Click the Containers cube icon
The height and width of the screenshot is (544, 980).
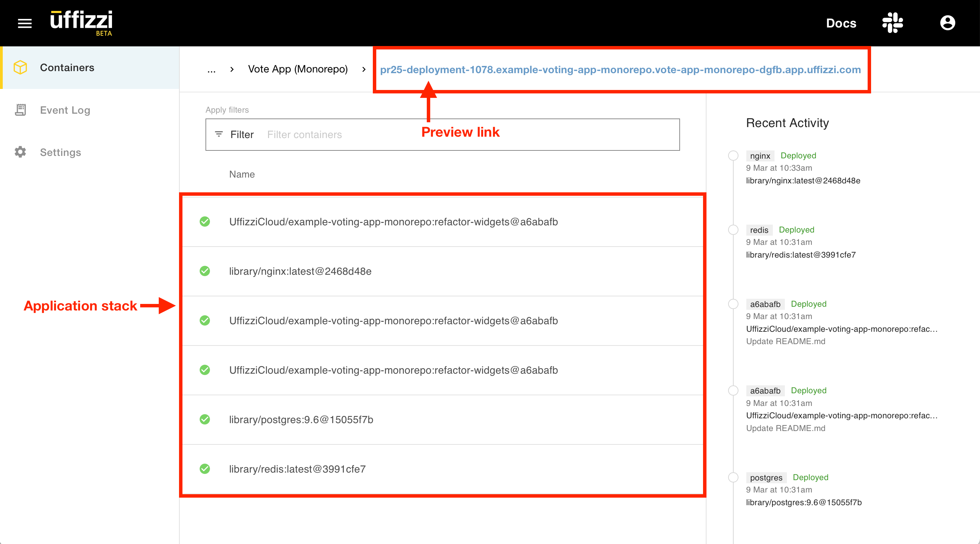pyautogui.click(x=21, y=67)
